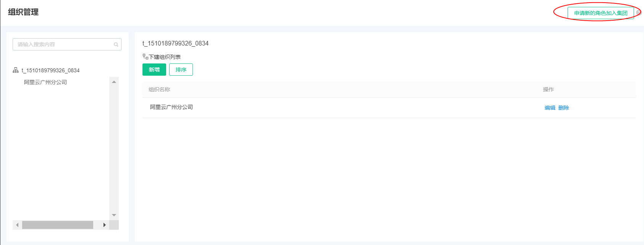Delete 阿里云广州分公司 via 删除 link
644x245 pixels.
(x=563, y=108)
